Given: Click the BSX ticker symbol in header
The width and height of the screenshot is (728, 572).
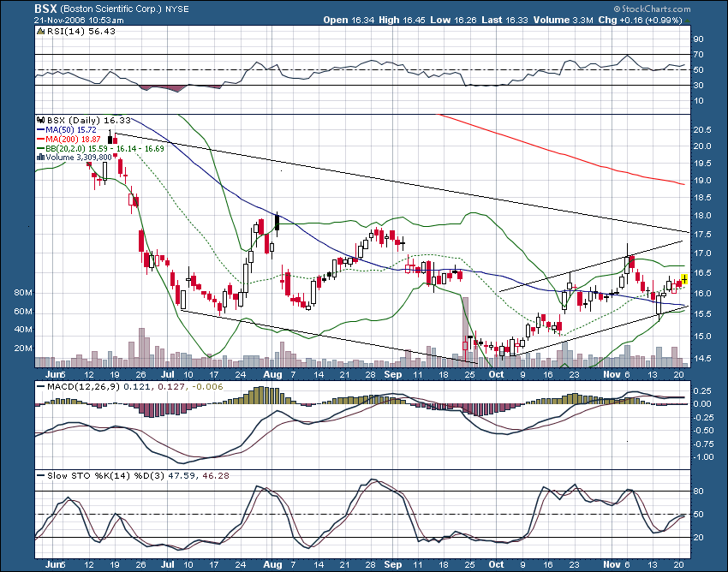Looking at the screenshot, I should pos(45,9).
